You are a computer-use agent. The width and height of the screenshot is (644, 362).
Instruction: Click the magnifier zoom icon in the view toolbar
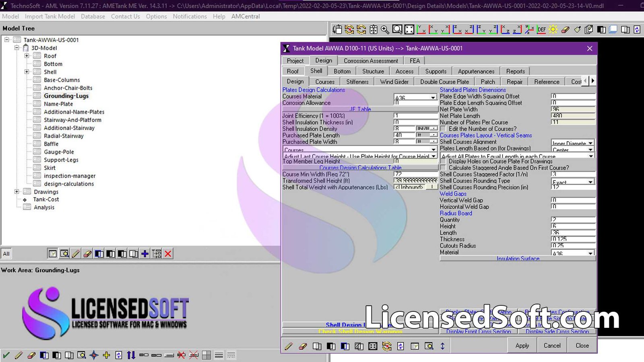pos(385,29)
